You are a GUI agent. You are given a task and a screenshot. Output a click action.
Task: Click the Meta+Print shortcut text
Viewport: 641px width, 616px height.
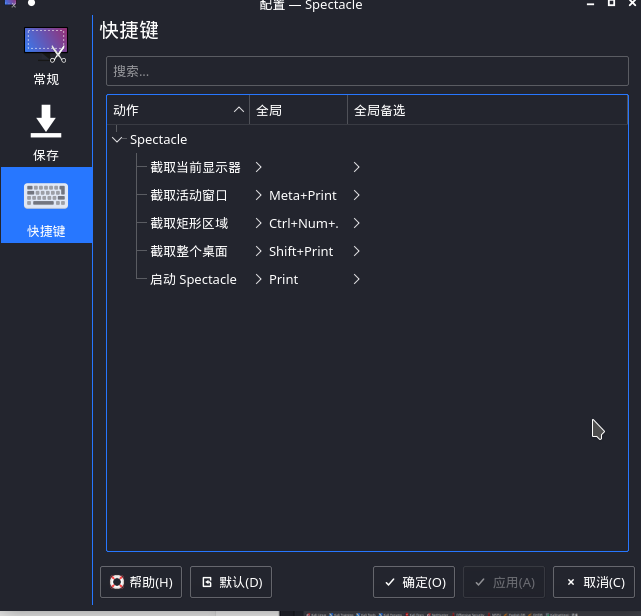303,195
